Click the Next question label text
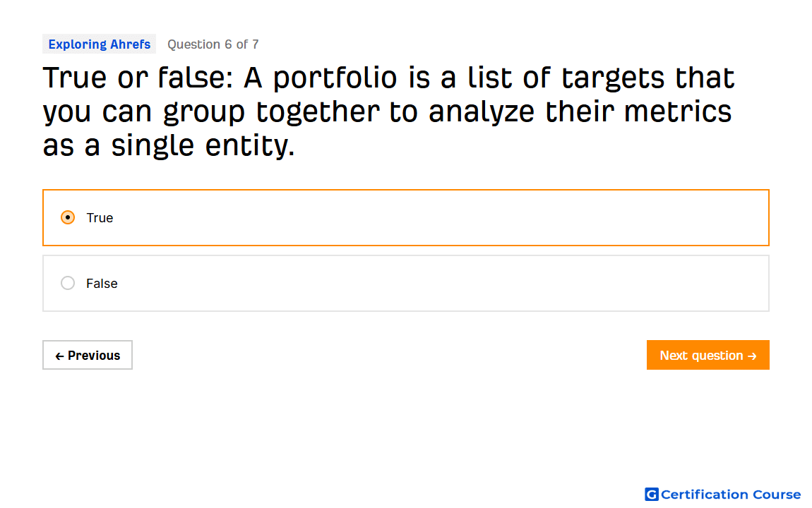Screen dimensions: 812x508 coord(701,356)
